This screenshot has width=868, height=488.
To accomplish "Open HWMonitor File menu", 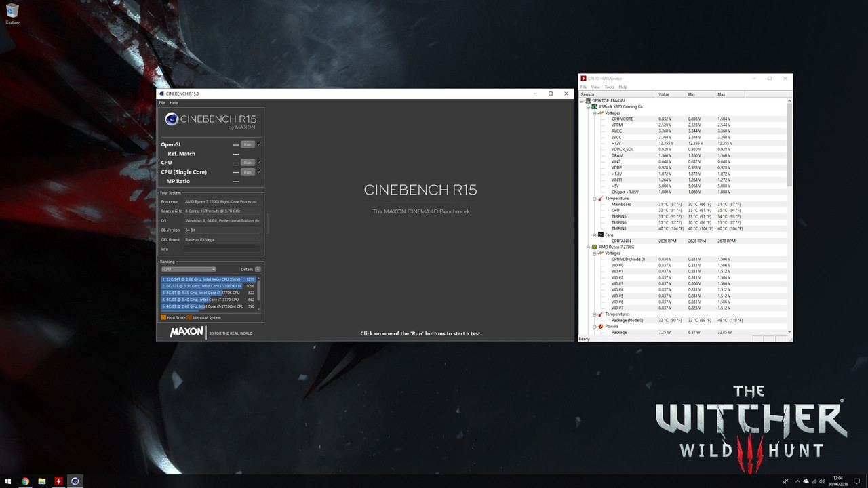I will pos(584,87).
